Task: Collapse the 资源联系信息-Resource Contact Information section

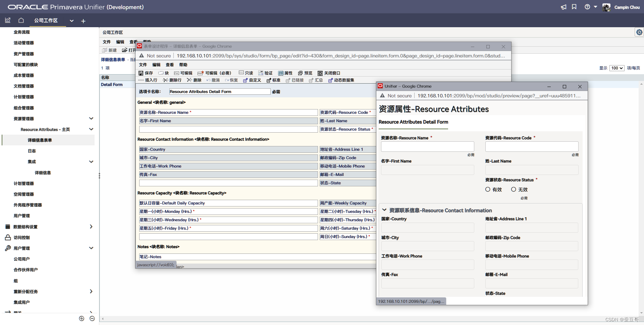Action: coord(384,210)
